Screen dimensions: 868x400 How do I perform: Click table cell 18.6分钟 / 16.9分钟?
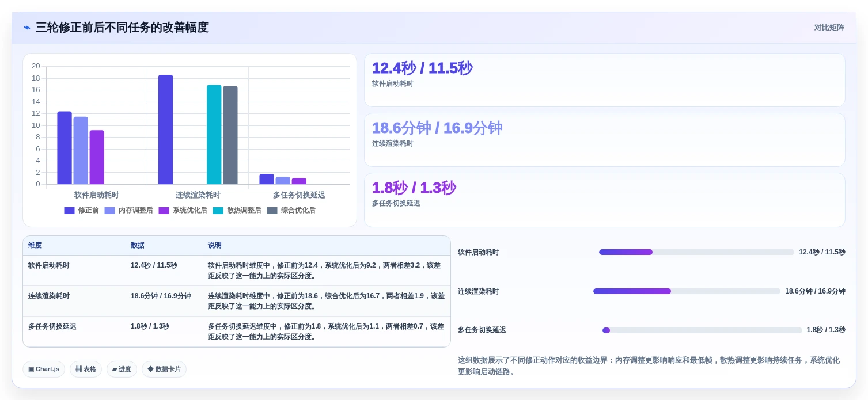[x=161, y=296]
